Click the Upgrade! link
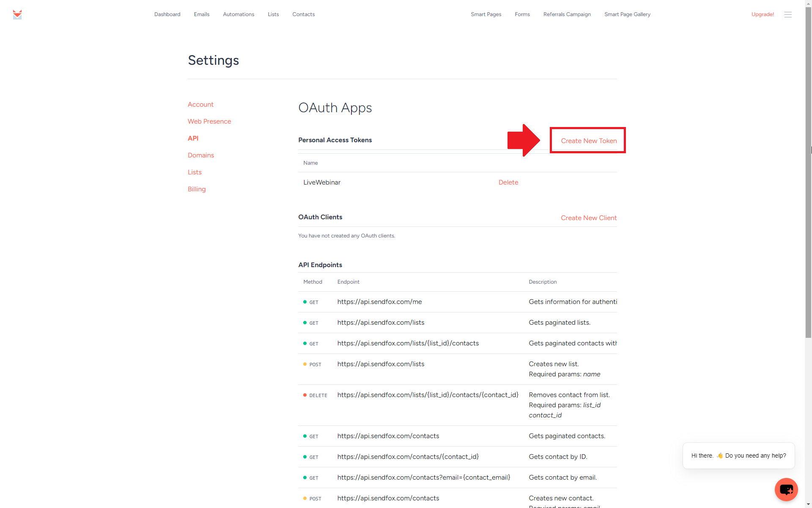This screenshot has width=812, height=508. (x=763, y=14)
